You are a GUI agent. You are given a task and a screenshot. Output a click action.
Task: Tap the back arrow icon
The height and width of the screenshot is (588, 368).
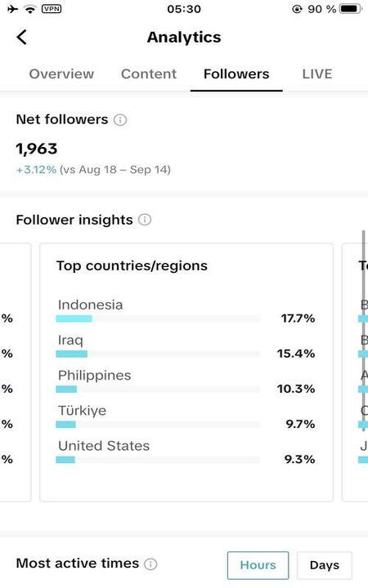point(22,37)
